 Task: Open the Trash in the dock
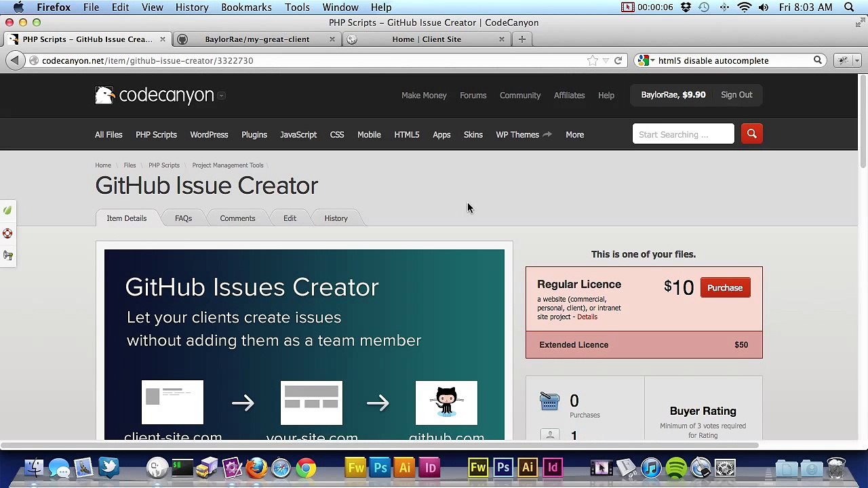tap(836, 468)
